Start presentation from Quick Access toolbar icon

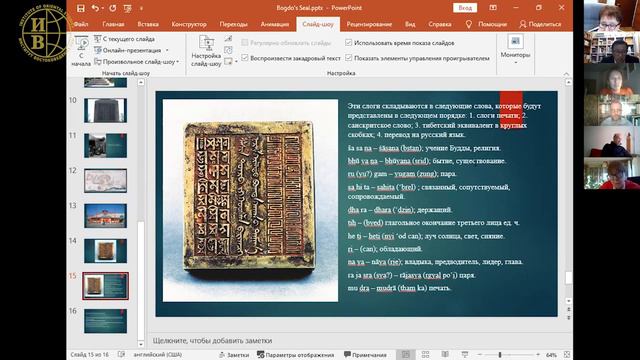[x=127, y=8]
